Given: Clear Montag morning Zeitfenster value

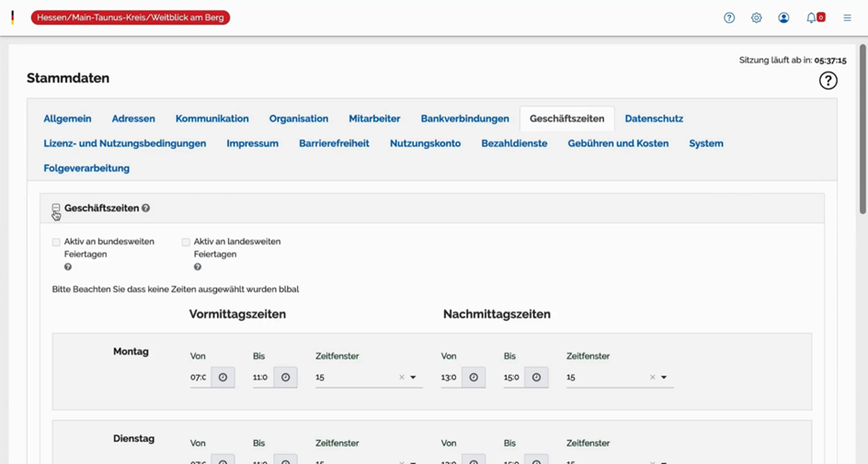Looking at the screenshot, I should 402,378.
